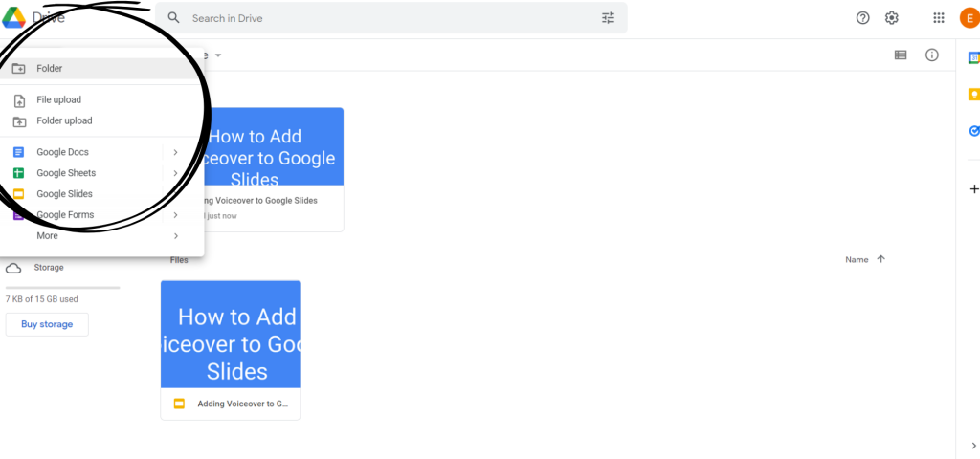Click in the Search in Drive field
The height and width of the screenshot is (459, 980).
[x=391, y=18]
